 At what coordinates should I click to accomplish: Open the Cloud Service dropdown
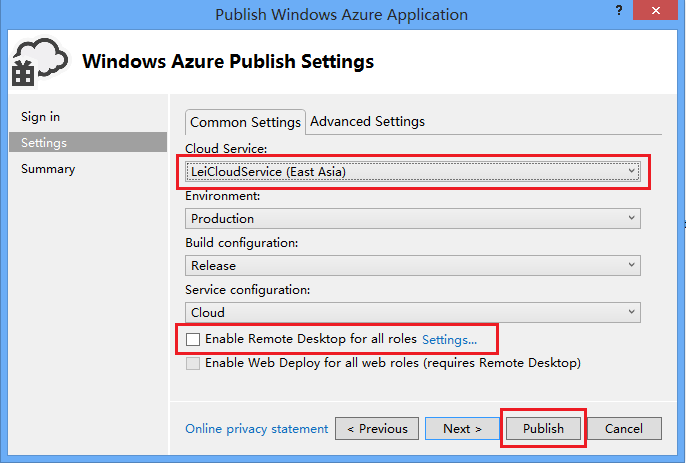pos(413,172)
